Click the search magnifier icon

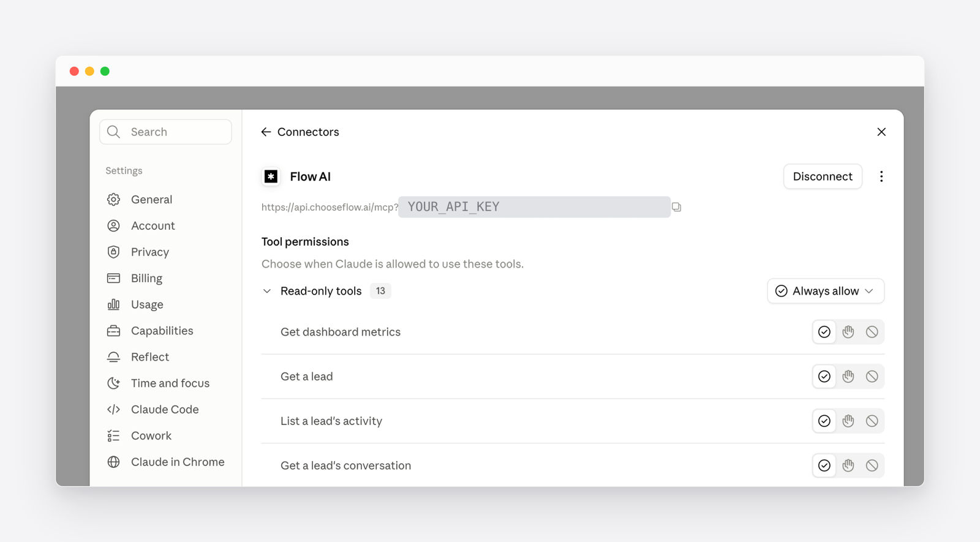point(113,132)
